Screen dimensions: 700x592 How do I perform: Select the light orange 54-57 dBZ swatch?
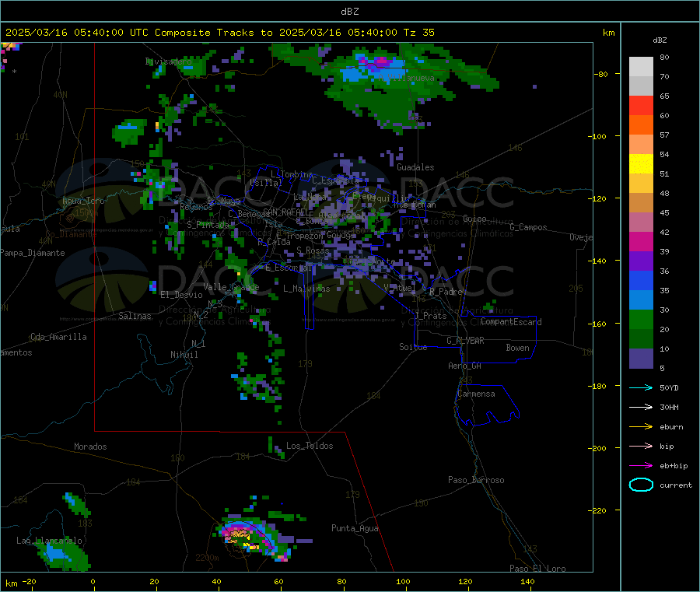[x=641, y=145]
